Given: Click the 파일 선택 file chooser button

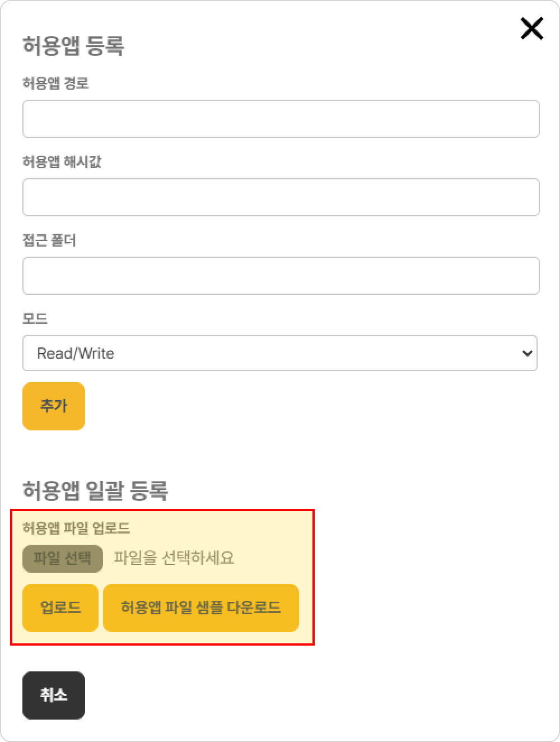Looking at the screenshot, I should 63,558.
